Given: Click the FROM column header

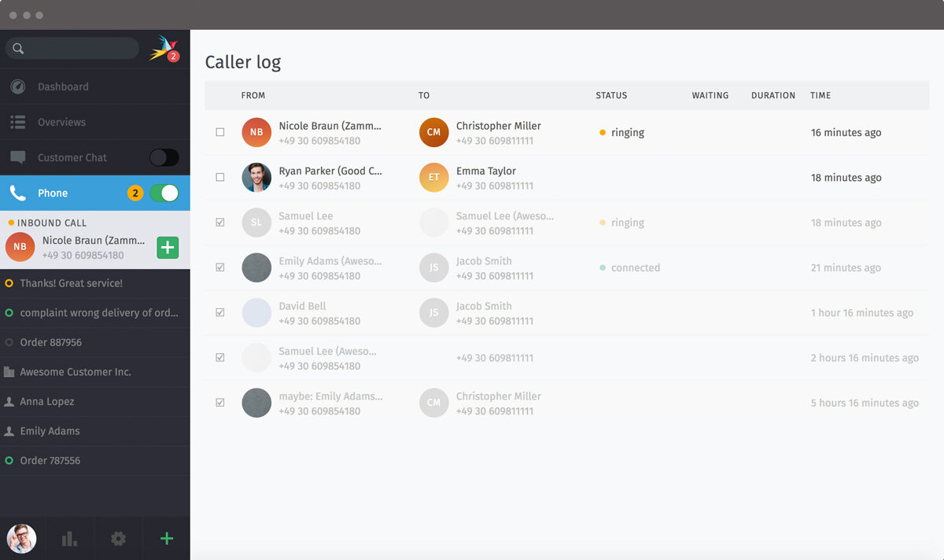Looking at the screenshot, I should pyautogui.click(x=253, y=95).
